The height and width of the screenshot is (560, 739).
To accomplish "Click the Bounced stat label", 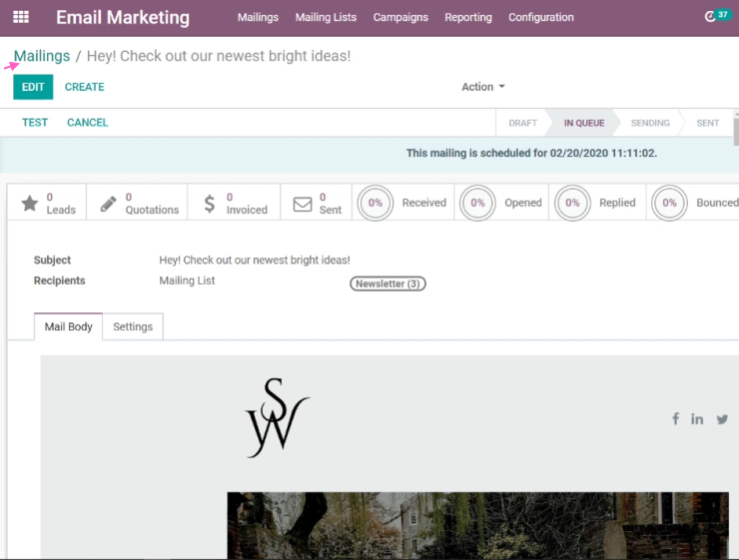I will (x=717, y=203).
